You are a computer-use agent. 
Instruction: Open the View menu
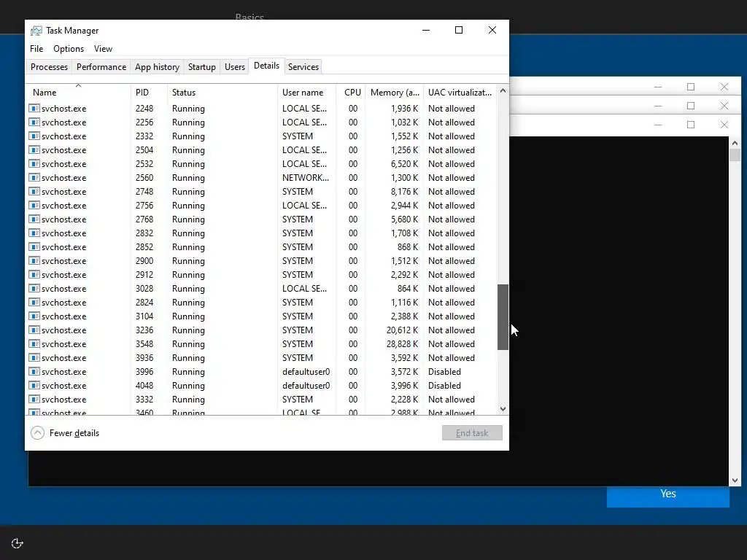(103, 49)
